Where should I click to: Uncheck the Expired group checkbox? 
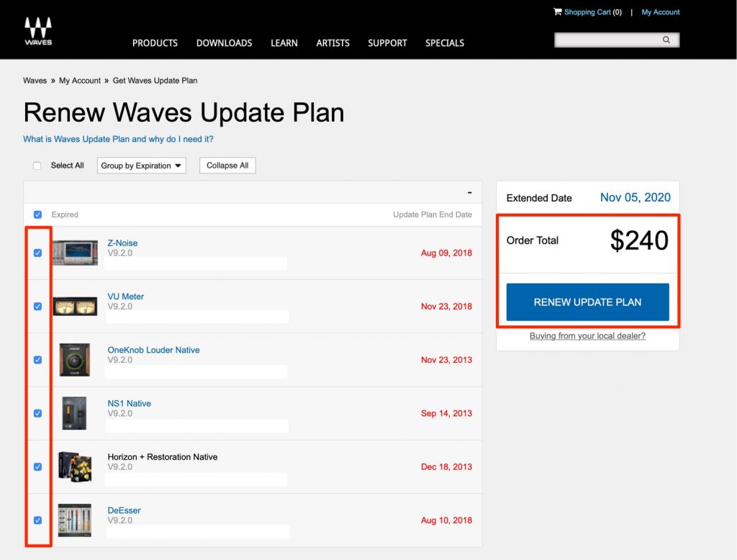[x=37, y=214]
